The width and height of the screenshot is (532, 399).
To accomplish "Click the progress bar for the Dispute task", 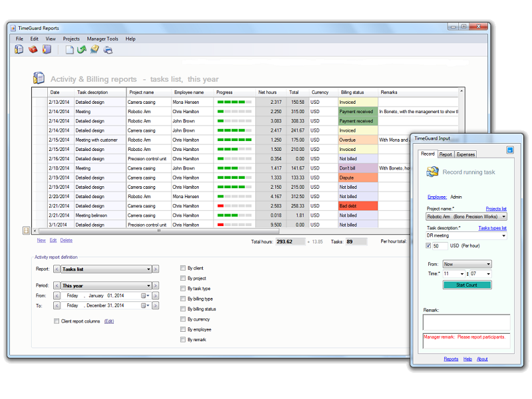I will point(233,178).
